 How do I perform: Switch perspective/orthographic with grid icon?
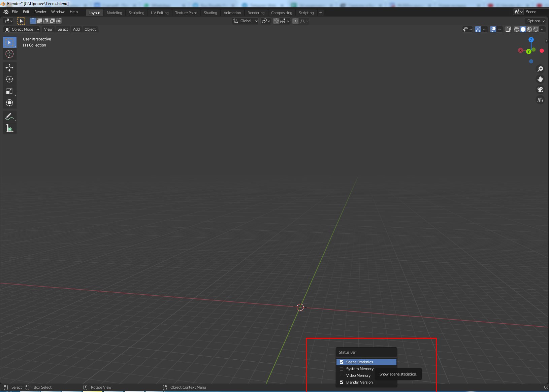540,100
